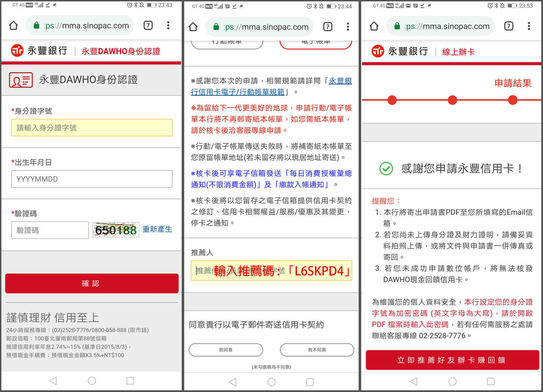Image resolution: width=543 pixels, height=392 pixels.
Task: Tap Android home circle on left phone
Action: click(x=92, y=380)
